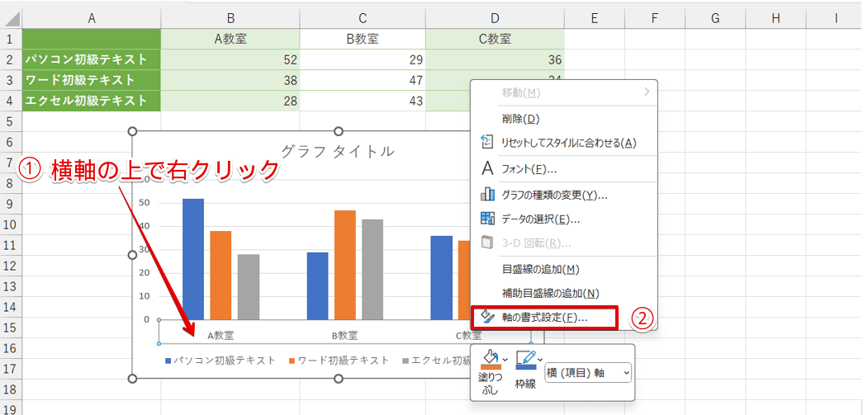Image resolution: width=868 pixels, height=415 pixels.
Task: Click the Fill paint bucket icon
Action: click(490, 359)
